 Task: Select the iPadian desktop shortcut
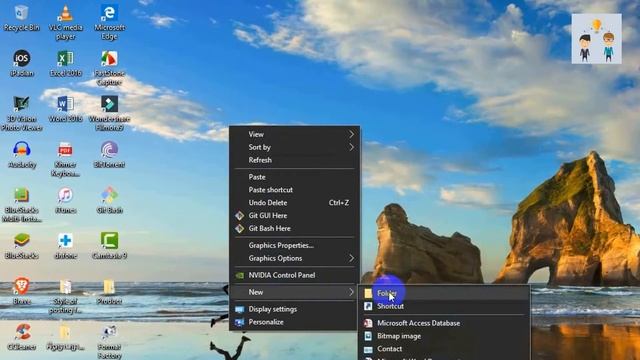point(22,64)
